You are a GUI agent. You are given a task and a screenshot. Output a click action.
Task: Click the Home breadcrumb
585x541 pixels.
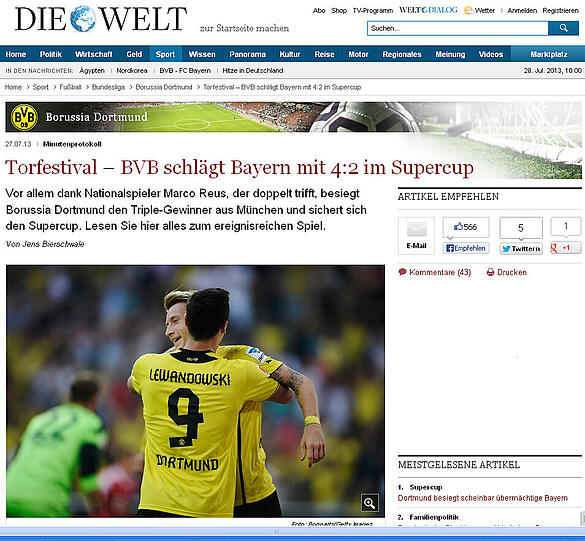point(13,87)
